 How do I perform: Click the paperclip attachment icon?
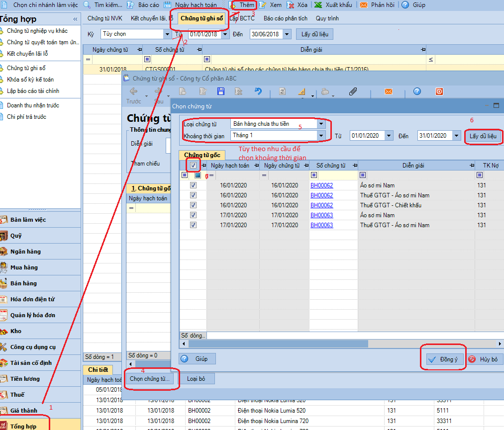(x=353, y=91)
